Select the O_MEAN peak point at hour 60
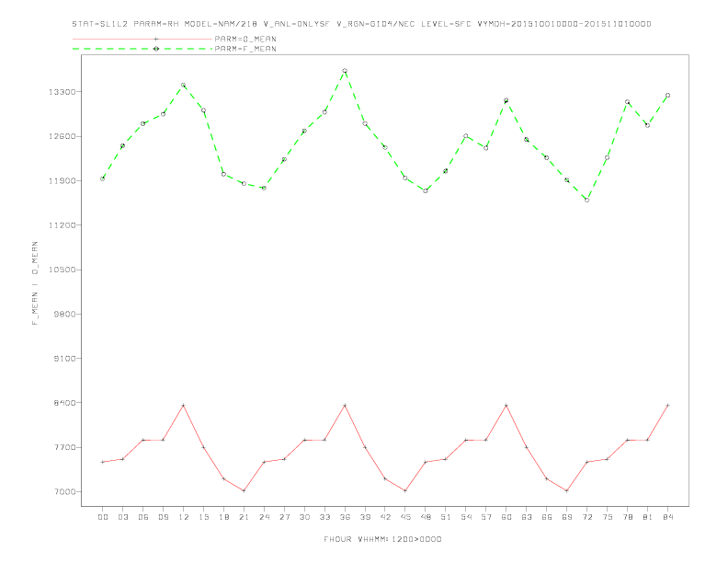 tap(506, 406)
